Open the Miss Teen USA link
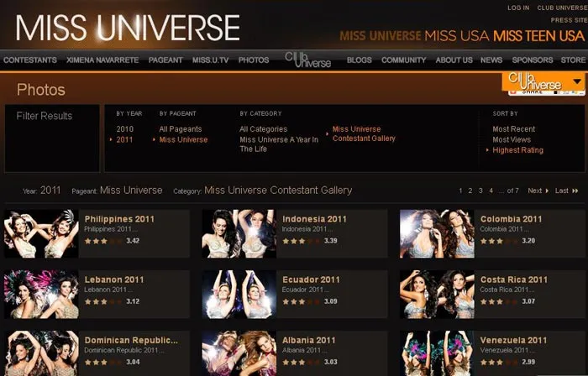This screenshot has height=376, width=588. (538, 36)
